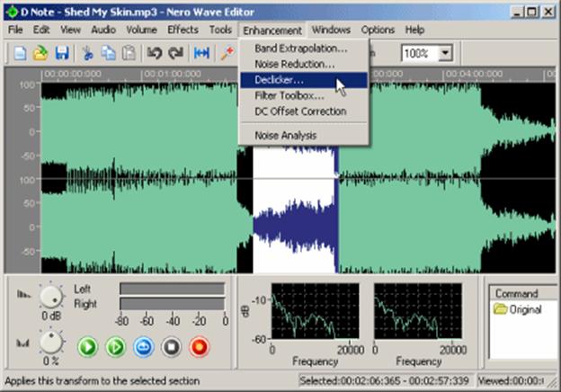Click the Left channel level meter

[172, 289]
